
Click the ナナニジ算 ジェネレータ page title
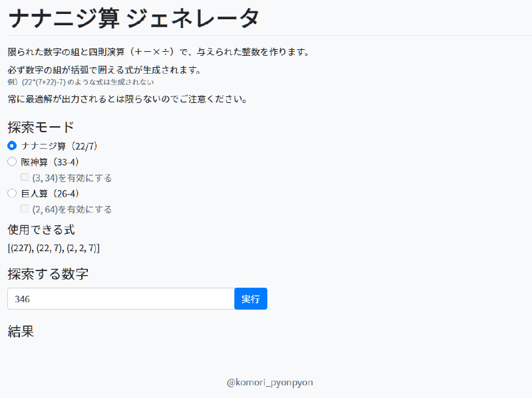134,19
